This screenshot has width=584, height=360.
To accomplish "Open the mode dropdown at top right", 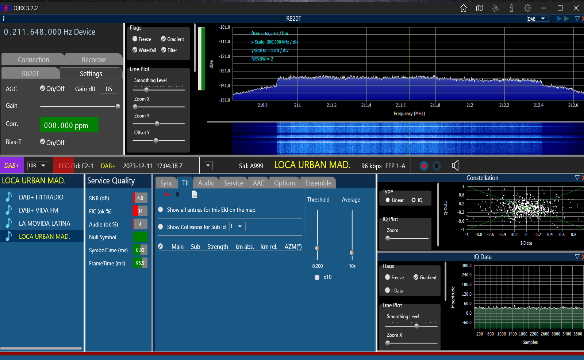I will click(x=537, y=19).
